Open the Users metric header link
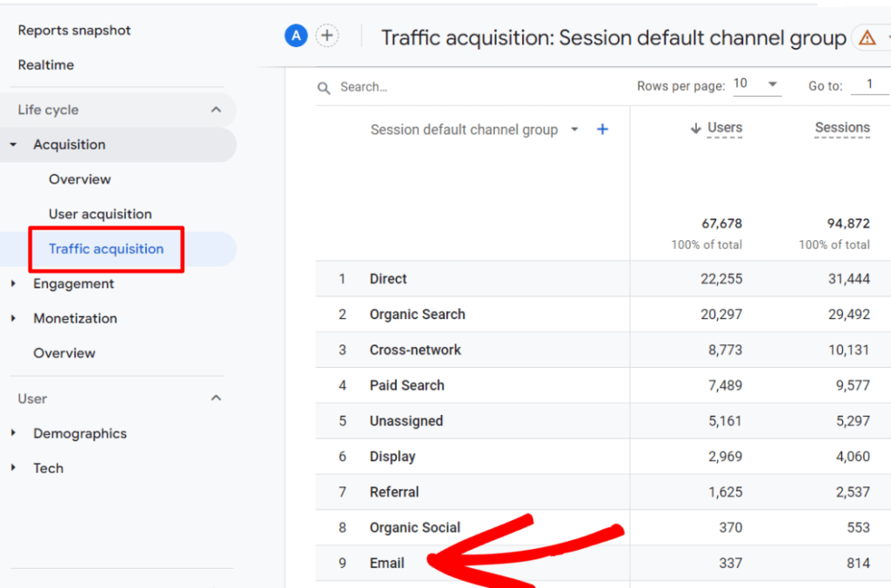The image size is (891, 588). pyautogui.click(x=725, y=127)
